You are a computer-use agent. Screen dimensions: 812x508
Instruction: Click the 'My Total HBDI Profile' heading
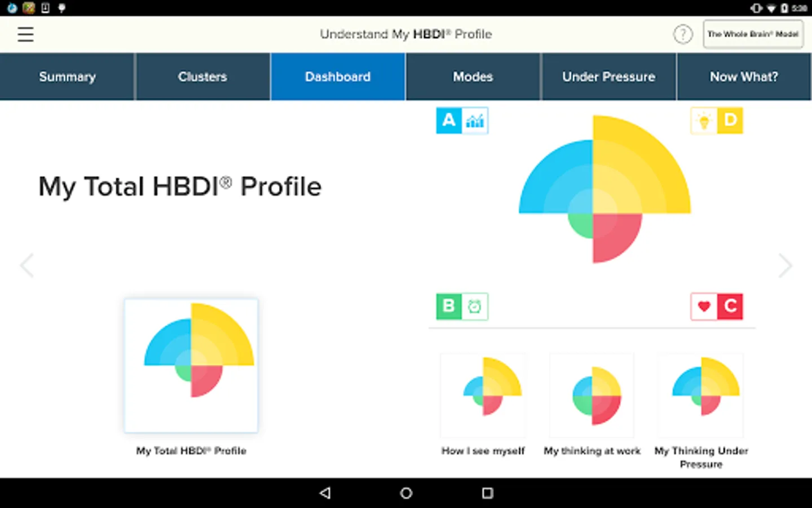point(180,187)
